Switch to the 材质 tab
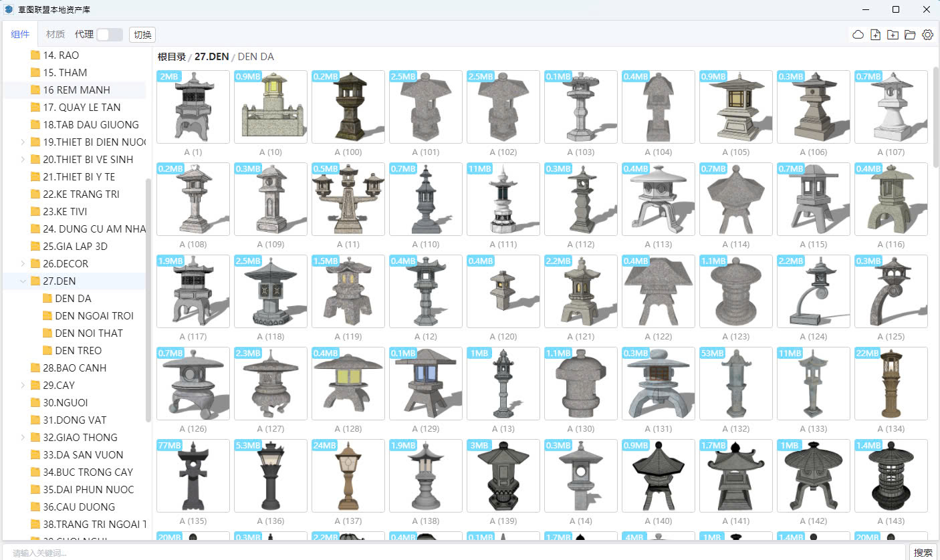940x560 pixels. coord(55,35)
